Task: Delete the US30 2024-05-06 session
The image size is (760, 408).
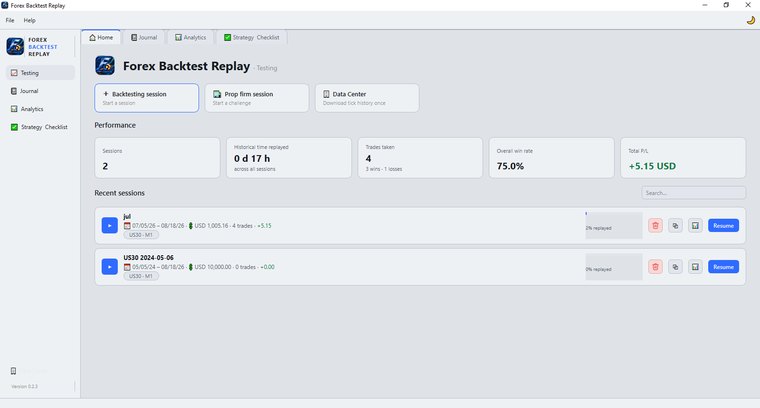Action: coord(655,267)
